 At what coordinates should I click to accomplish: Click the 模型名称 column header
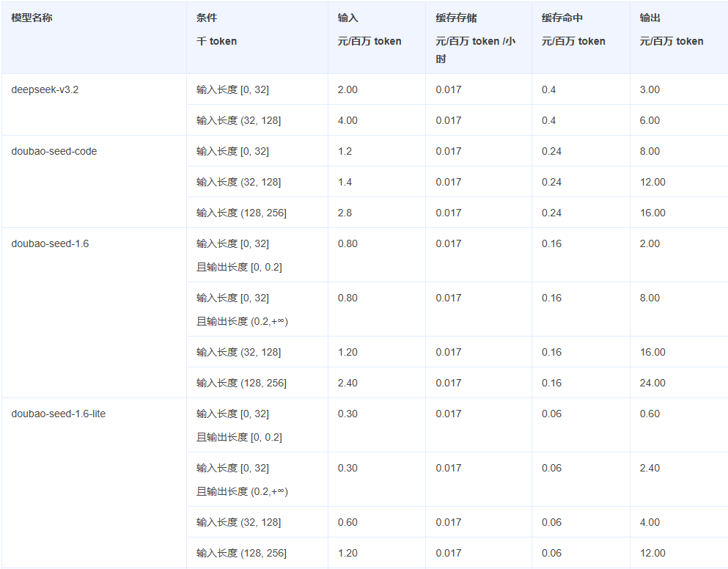(x=32, y=18)
